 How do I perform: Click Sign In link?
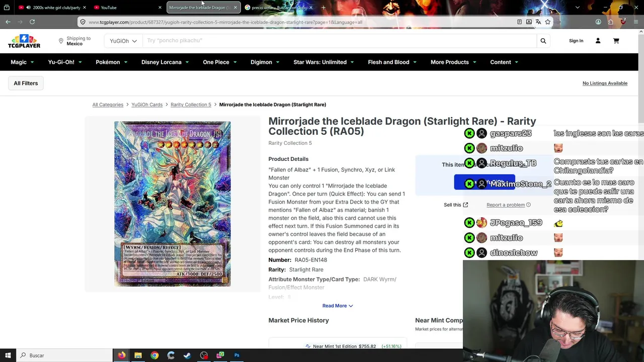pos(576,41)
